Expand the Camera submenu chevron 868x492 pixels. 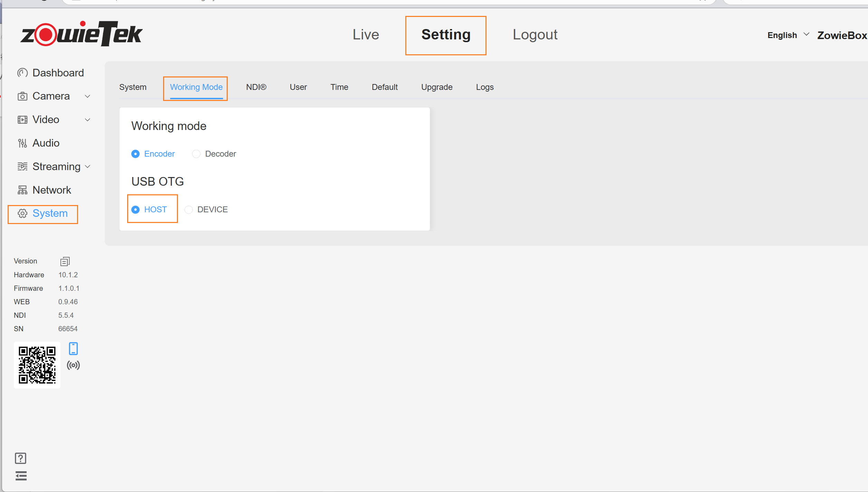[88, 96]
